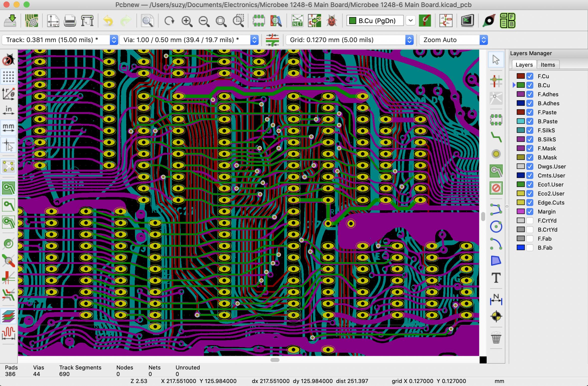
Task: Select the Add filled zone tool
Action: click(x=496, y=171)
